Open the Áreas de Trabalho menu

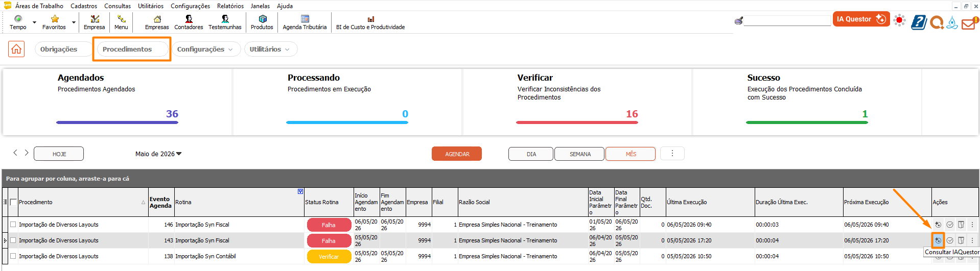click(x=39, y=6)
